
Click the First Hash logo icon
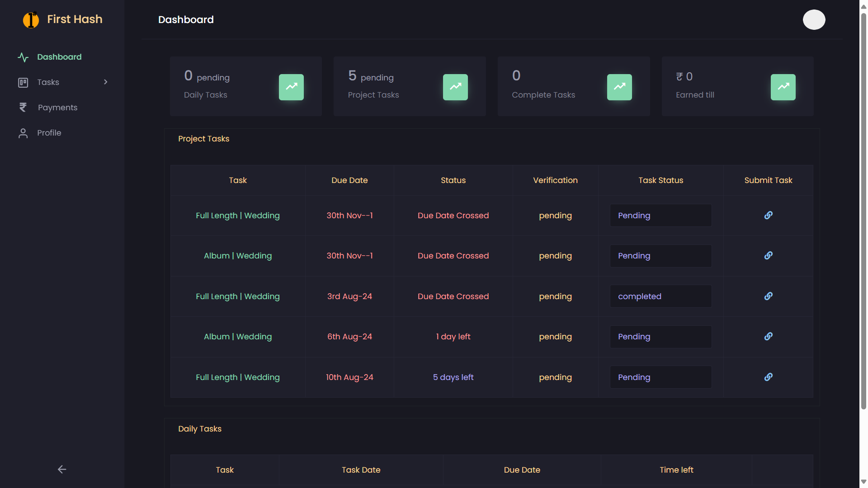31,19
